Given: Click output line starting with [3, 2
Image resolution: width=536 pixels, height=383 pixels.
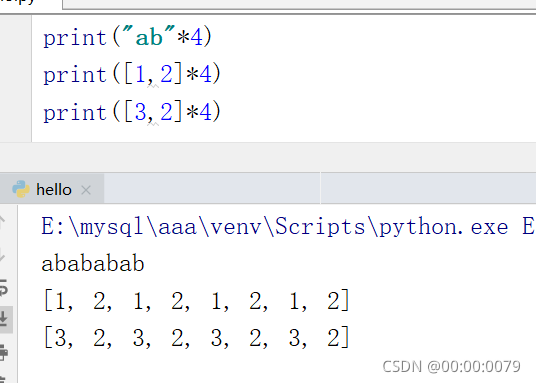Looking at the screenshot, I should pos(196,338).
